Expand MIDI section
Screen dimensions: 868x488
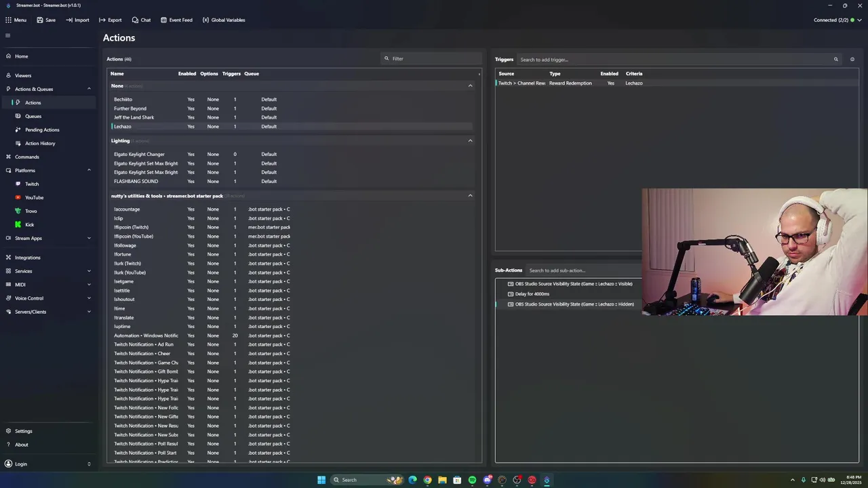(89, 285)
